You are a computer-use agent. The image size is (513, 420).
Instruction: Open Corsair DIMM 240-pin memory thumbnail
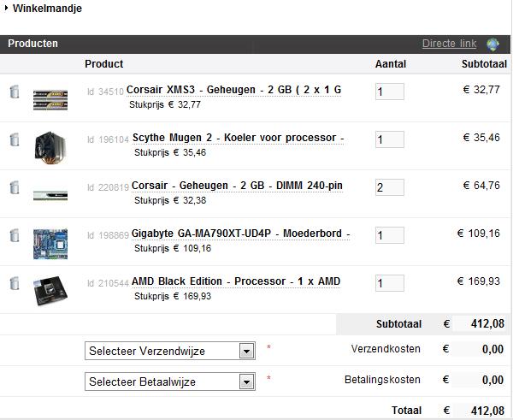click(x=50, y=196)
